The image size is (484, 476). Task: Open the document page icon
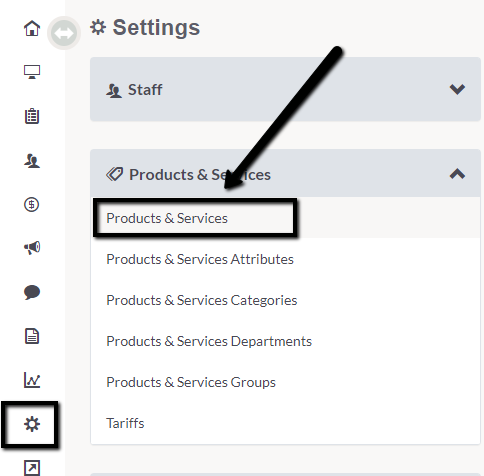[x=32, y=336]
